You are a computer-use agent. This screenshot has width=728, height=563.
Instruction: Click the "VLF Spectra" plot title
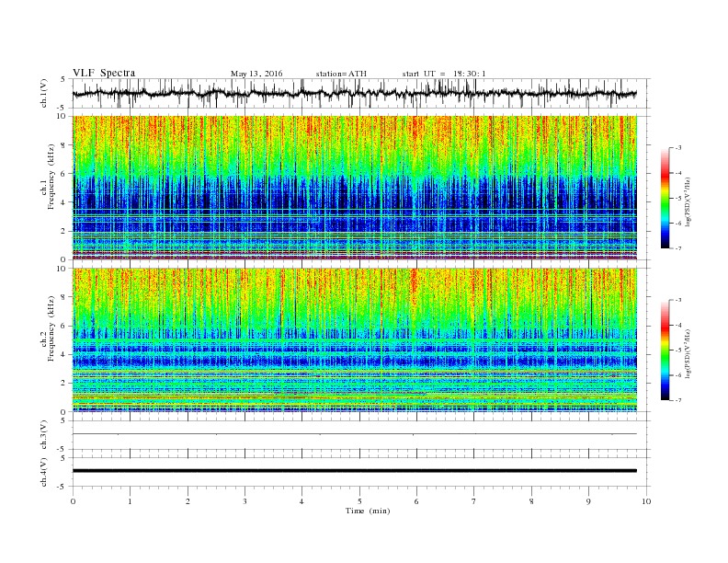[x=104, y=73]
